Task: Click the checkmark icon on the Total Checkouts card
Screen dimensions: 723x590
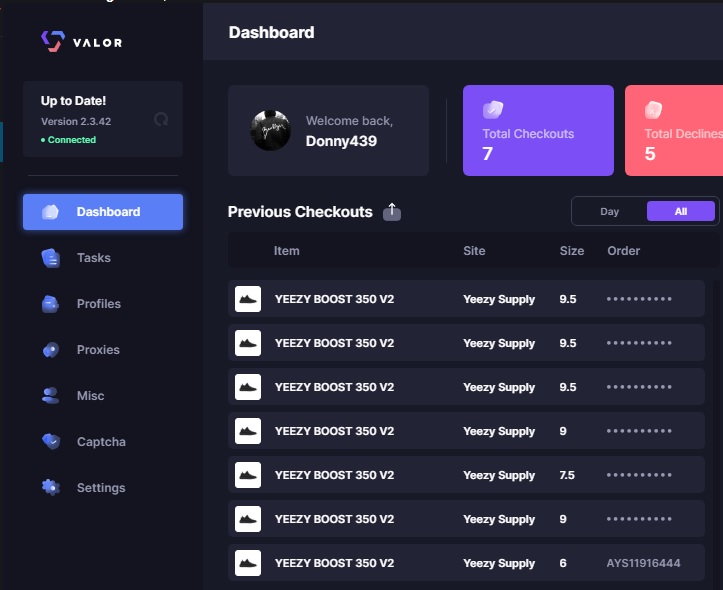Action: tap(492, 110)
